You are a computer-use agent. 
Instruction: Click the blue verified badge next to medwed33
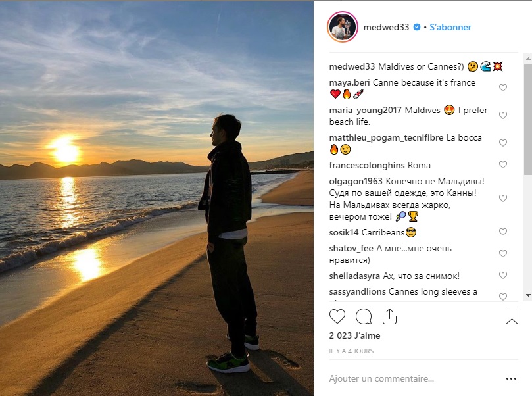tap(417, 27)
